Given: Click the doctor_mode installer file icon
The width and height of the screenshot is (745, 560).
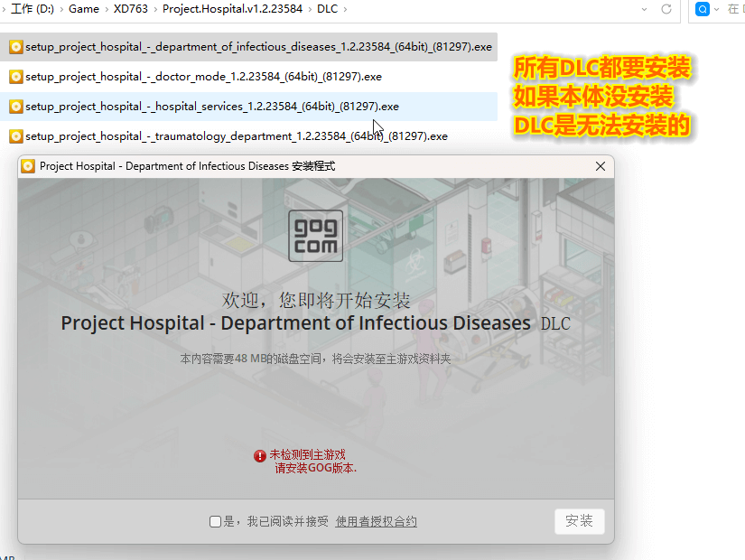Looking at the screenshot, I should (15, 77).
